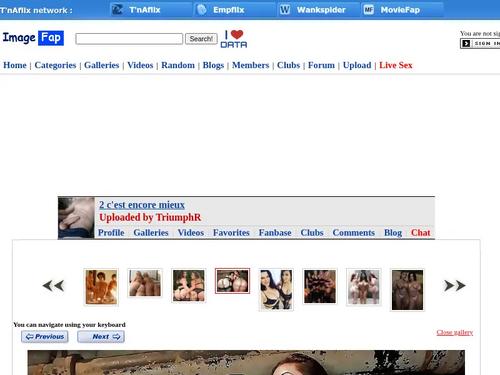Open the uploader's Clubs link
Image resolution: width=500 pixels, height=375 pixels.
[x=312, y=233]
